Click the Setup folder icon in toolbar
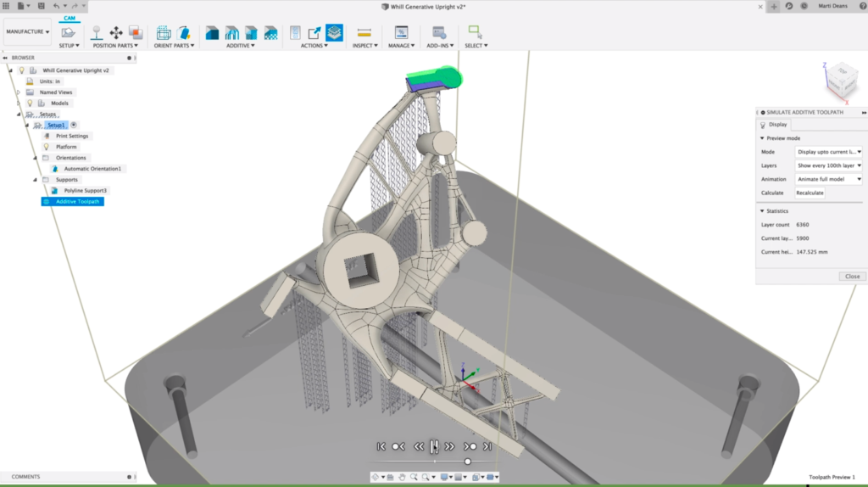Image resolution: width=868 pixels, height=487 pixels. click(69, 33)
